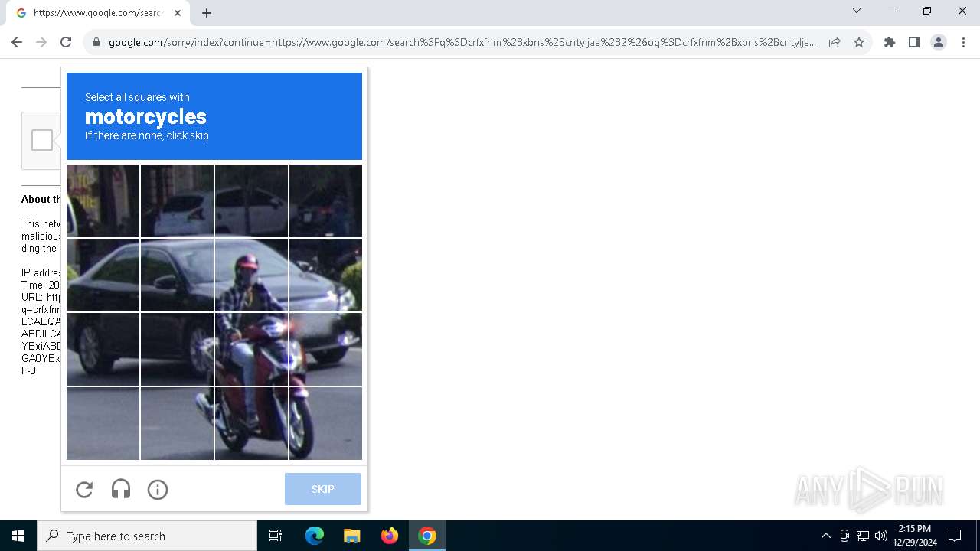Bookmark this tab with the star icon

[x=859, y=42]
